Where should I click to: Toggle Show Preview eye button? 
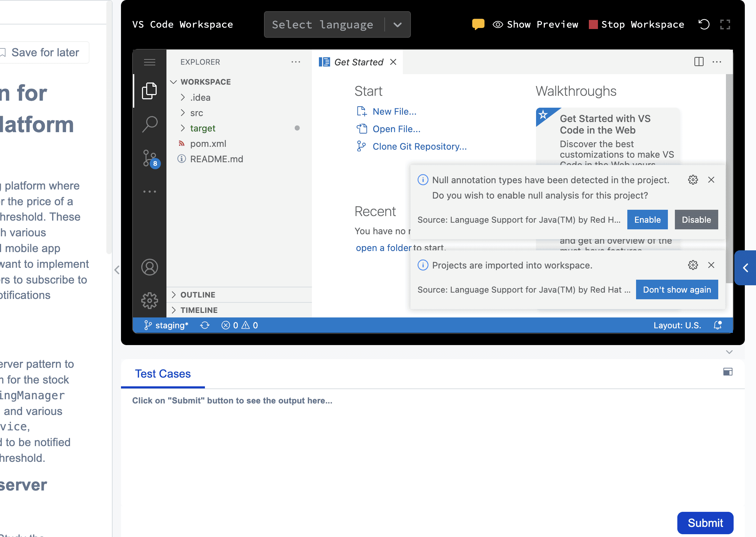535,24
